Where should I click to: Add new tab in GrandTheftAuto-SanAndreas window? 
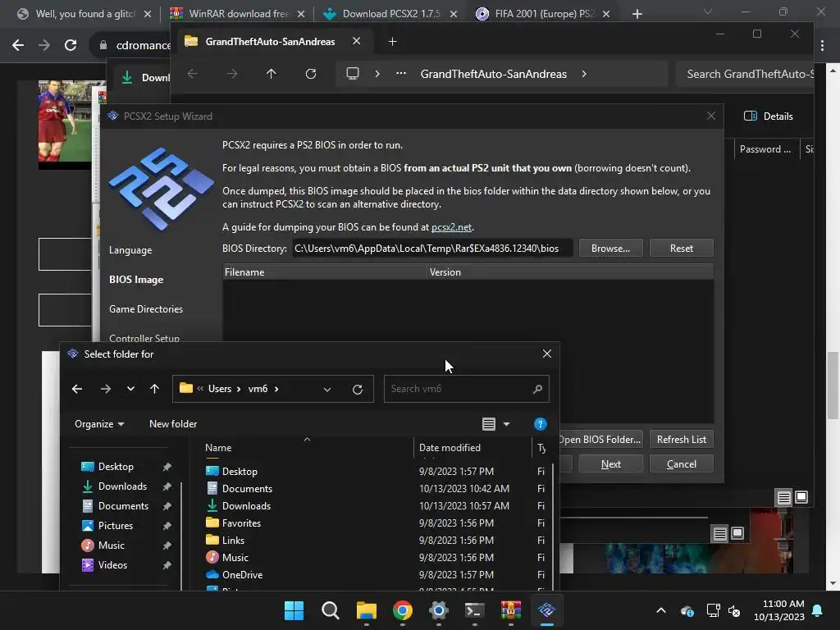tap(392, 41)
